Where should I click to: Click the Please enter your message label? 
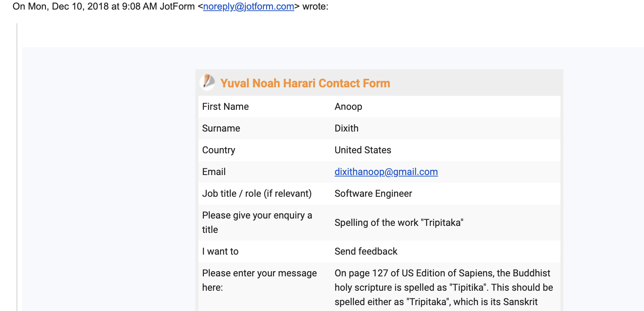click(259, 280)
